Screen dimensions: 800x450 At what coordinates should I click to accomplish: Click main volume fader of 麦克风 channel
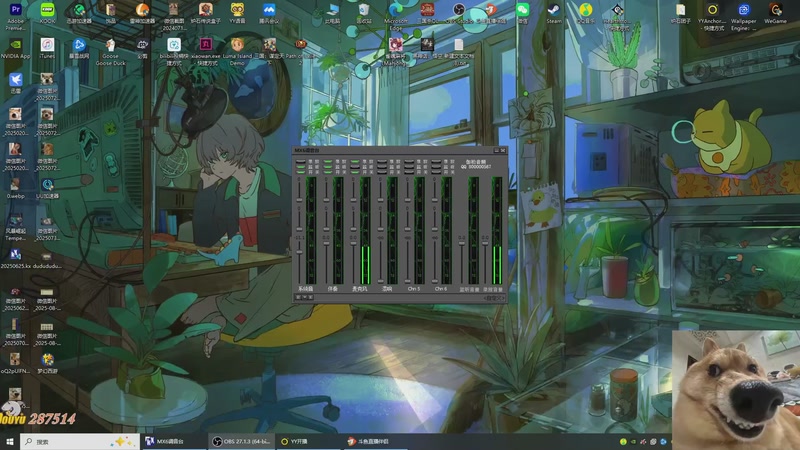(354, 243)
